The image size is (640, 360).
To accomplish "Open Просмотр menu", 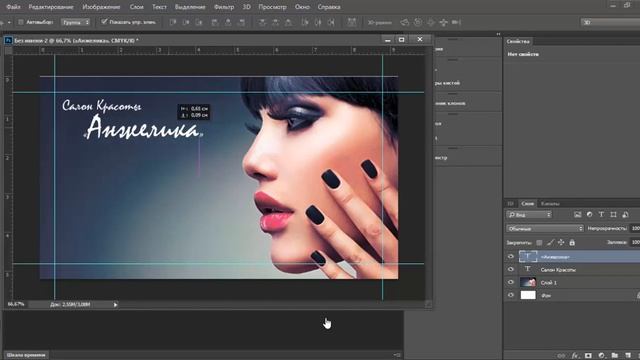I will [x=272, y=7].
